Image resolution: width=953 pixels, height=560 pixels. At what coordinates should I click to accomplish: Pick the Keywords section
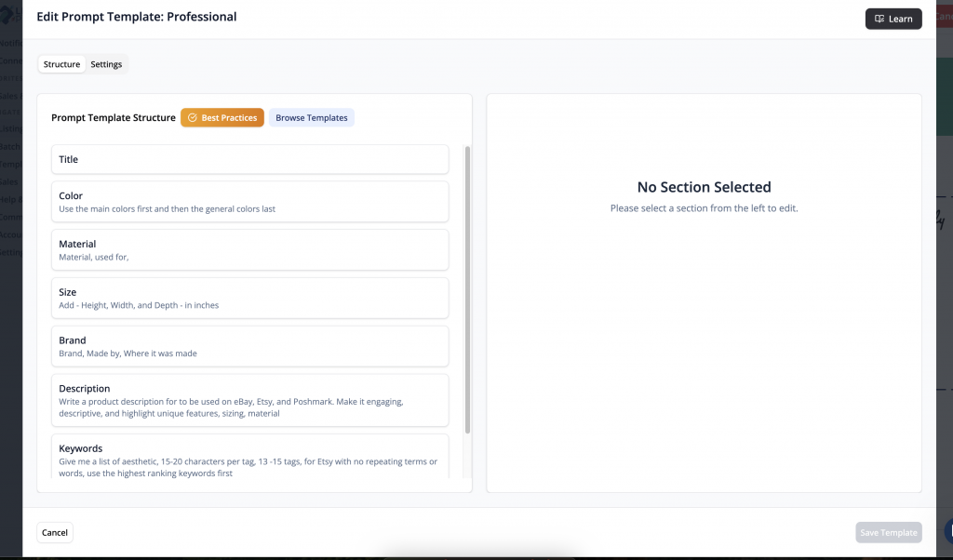(249, 459)
